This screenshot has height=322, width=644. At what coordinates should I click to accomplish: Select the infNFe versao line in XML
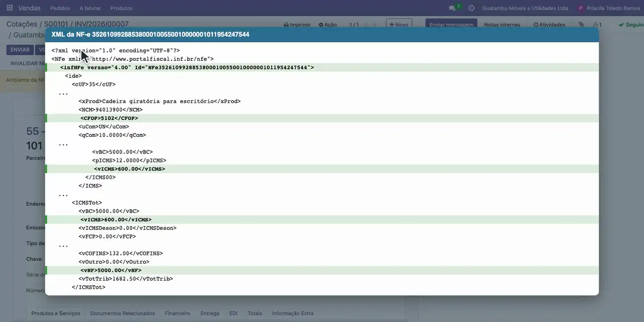point(322,67)
